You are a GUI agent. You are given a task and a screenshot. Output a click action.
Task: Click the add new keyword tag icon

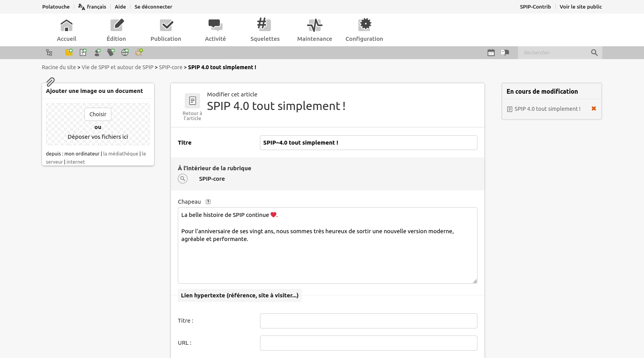[x=111, y=52]
